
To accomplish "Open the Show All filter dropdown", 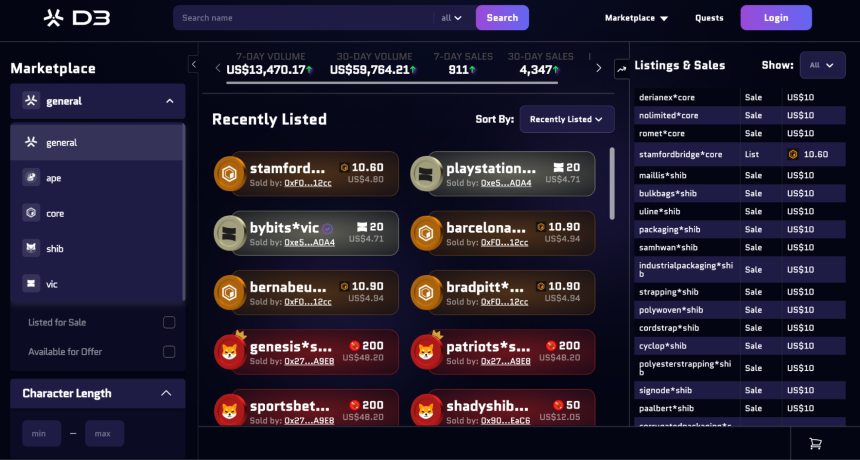I will point(822,65).
